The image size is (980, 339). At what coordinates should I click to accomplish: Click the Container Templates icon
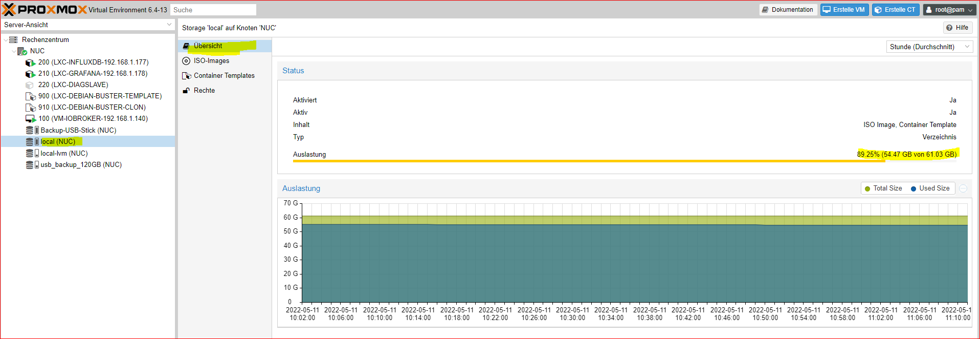[x=187, y=76]
